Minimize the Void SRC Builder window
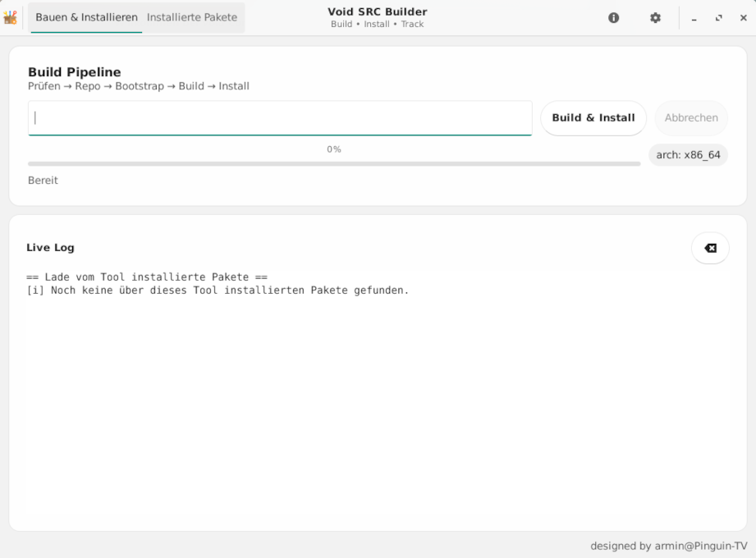Screen dimensions: 756x558 [694, 18]
